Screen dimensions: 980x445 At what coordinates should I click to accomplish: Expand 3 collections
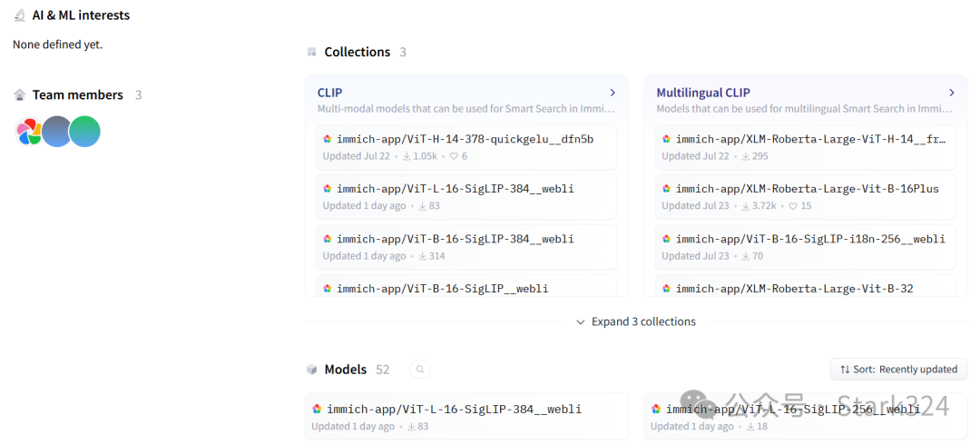(635, 321)
